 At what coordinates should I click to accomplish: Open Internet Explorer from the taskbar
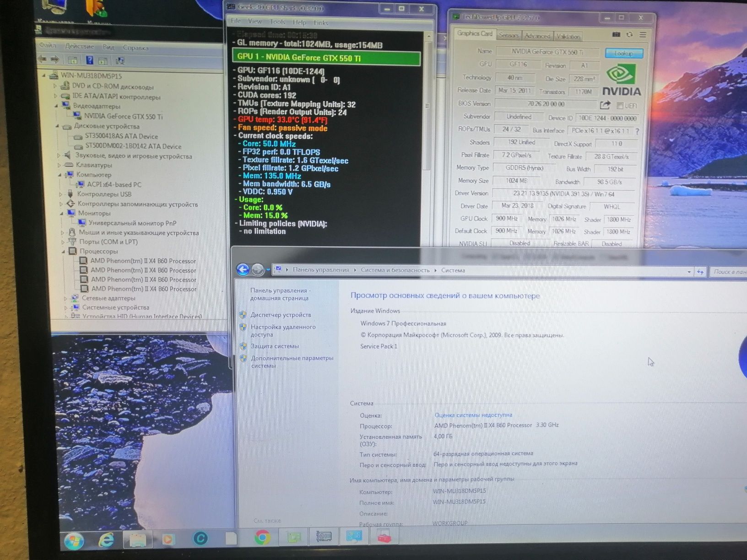(x=107, y=540)
